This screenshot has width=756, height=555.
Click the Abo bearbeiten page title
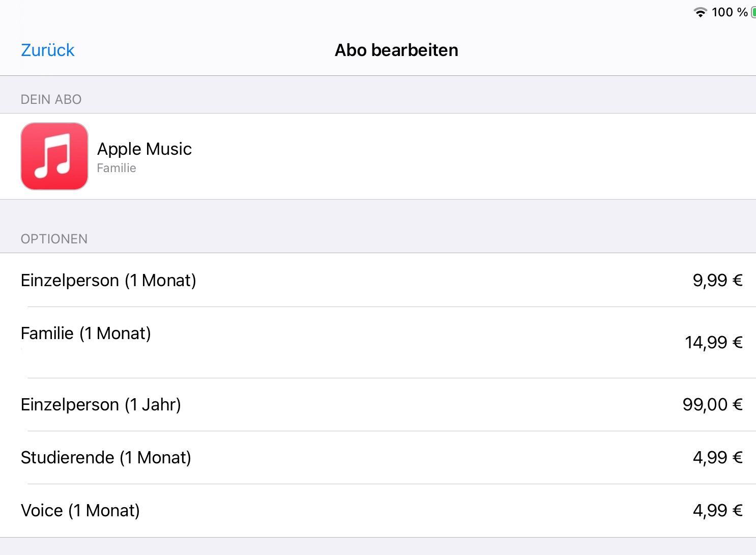396,50
